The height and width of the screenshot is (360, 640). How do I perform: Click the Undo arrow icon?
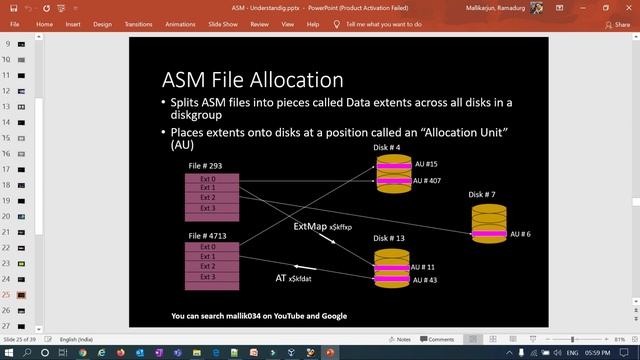pos(28,8)
